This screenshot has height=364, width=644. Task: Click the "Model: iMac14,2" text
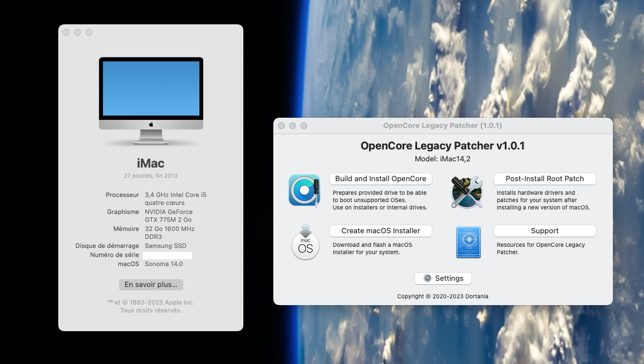(x=443, y=159)
